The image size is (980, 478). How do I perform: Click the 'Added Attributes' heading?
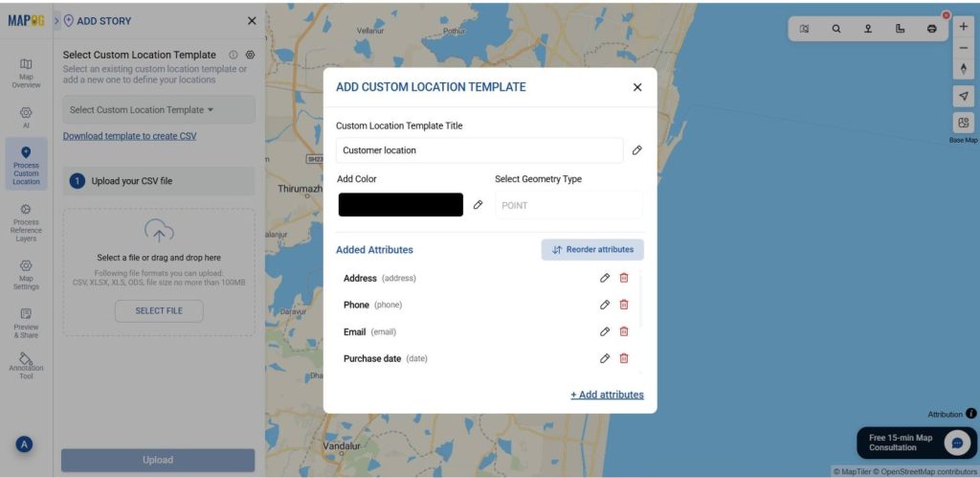pos(374,250)
